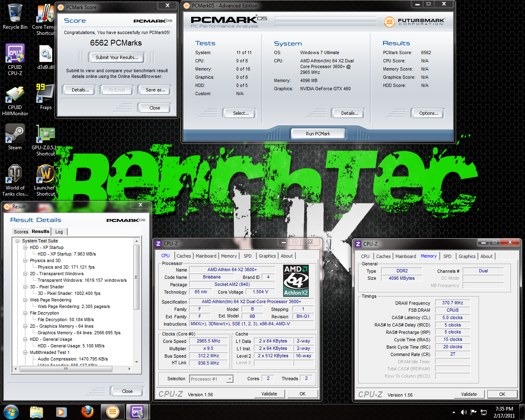The height and width of the screenshot is (420, 525).
Task: Click the volume speaker tray icon
Action: point(464,412)
